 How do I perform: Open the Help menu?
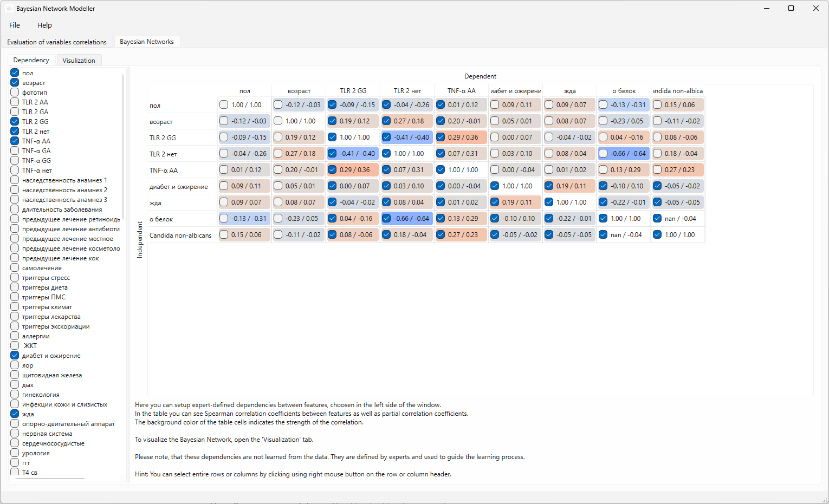point(44,25)
